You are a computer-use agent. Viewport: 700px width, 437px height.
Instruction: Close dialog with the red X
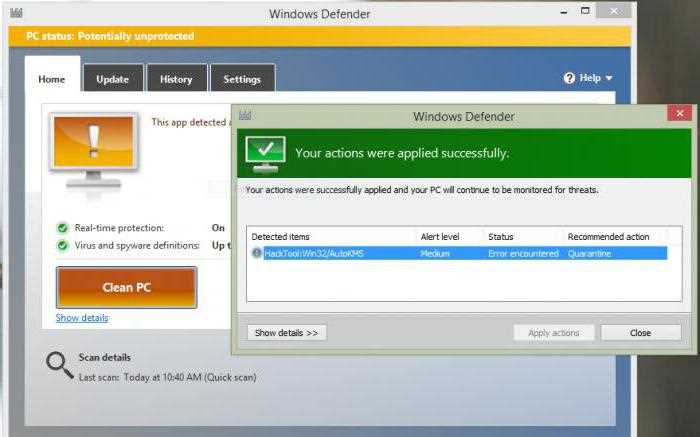(679, 114)
